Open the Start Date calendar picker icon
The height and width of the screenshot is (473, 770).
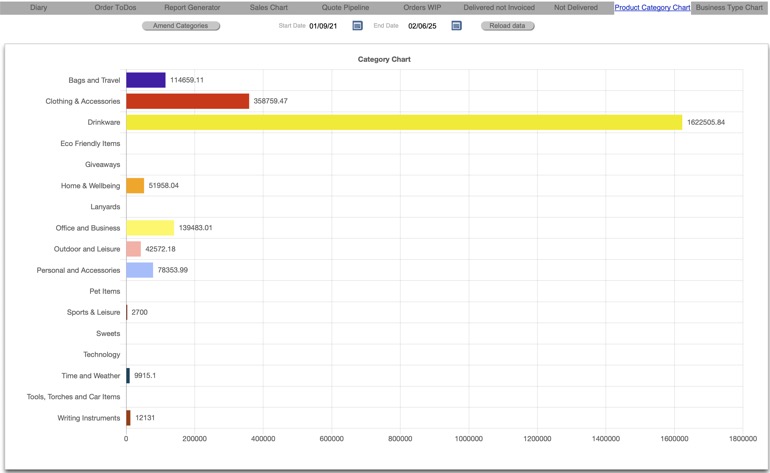point(357,26)
